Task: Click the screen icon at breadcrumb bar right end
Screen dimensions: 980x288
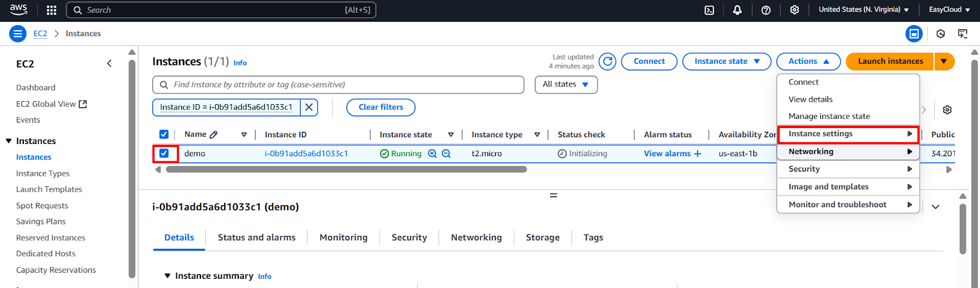Action: (x=963, y=34)
